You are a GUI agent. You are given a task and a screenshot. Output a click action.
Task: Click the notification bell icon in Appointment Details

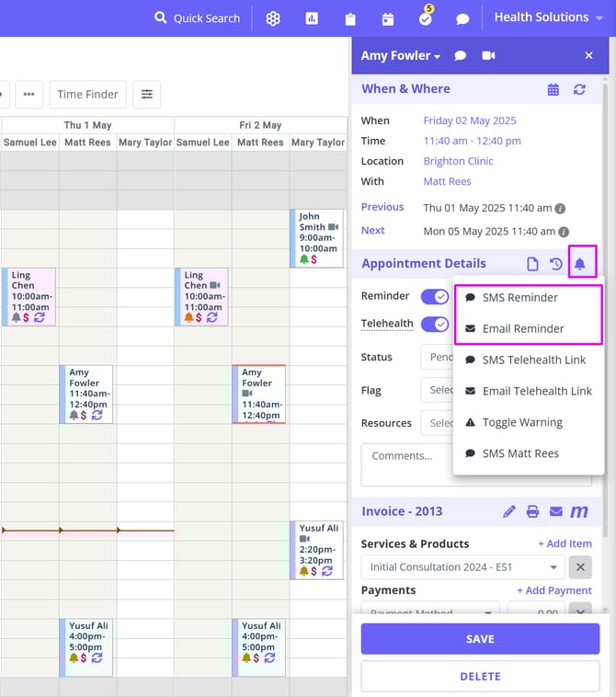(580, 264)
